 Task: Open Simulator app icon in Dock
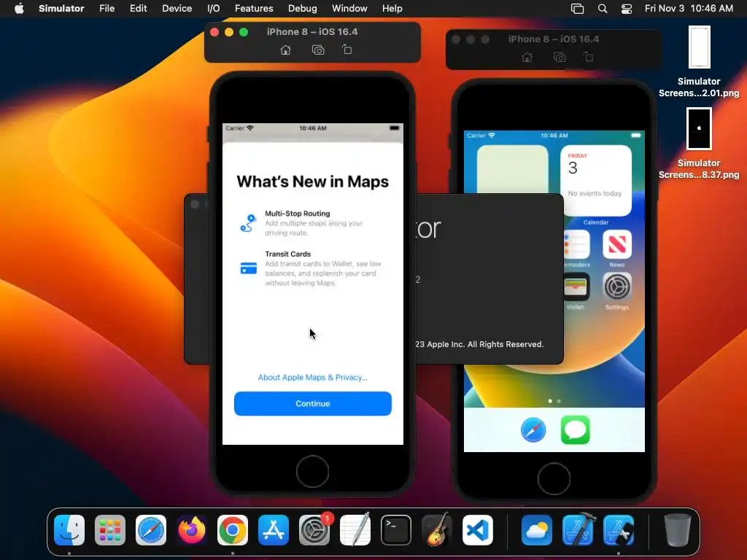tap(619, 530)
